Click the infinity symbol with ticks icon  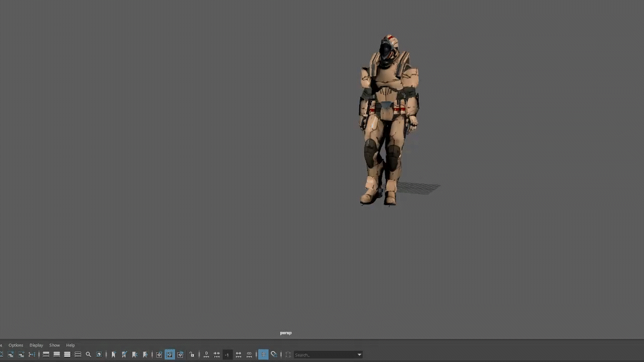coord(249,354)
